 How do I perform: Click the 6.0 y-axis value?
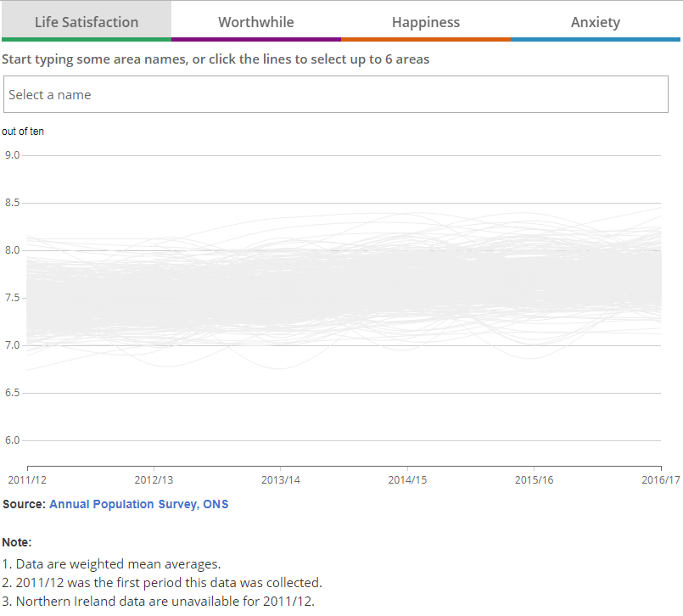pyautogui.click(x=12, y=440)
